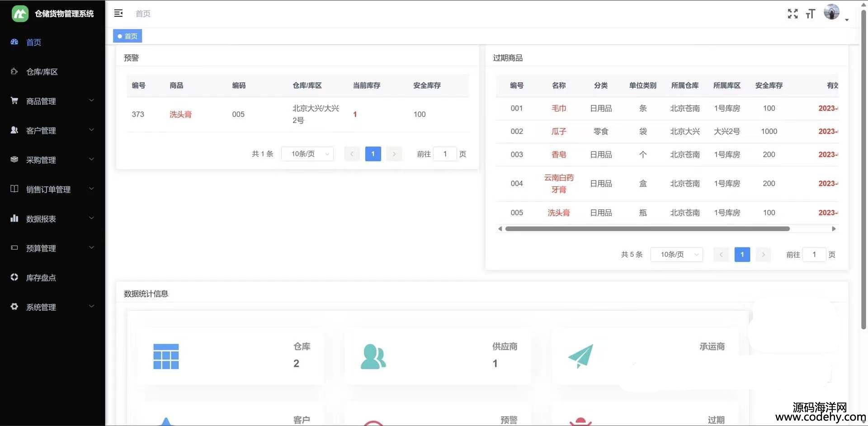This screenshot has height=426, width=868.
Task: Expand 客户管理 submenu chevron
Action: [x=91, y=130]
